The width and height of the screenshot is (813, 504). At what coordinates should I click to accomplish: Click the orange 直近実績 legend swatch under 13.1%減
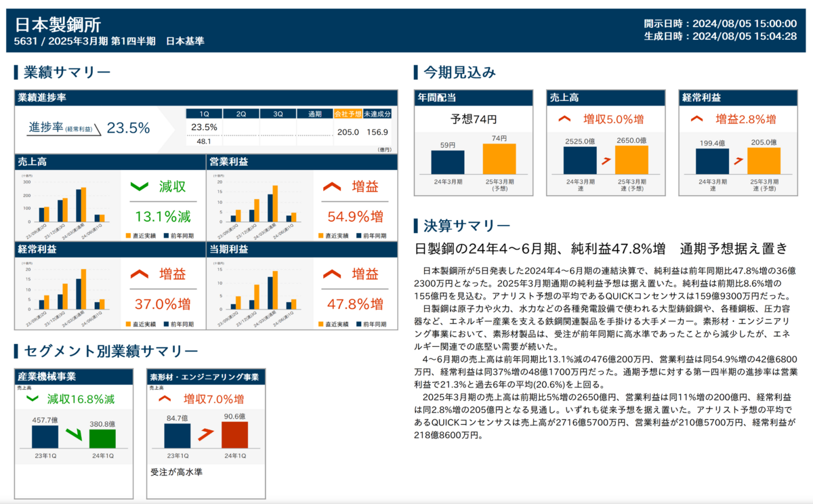coord(128,236)
